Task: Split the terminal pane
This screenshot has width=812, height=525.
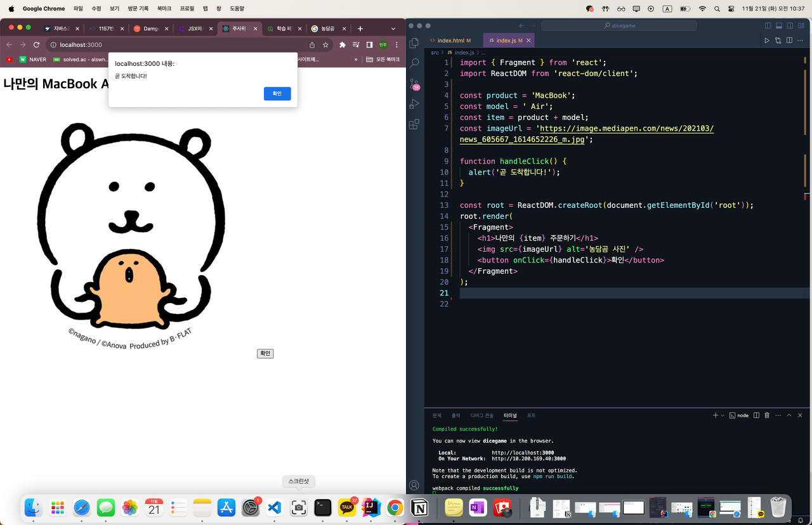Action: pos(756,415)
